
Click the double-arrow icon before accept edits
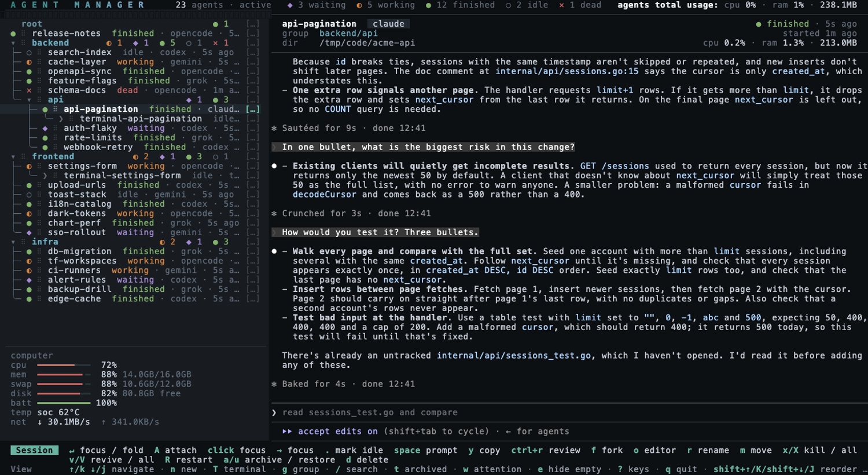[x=287, y=432]
